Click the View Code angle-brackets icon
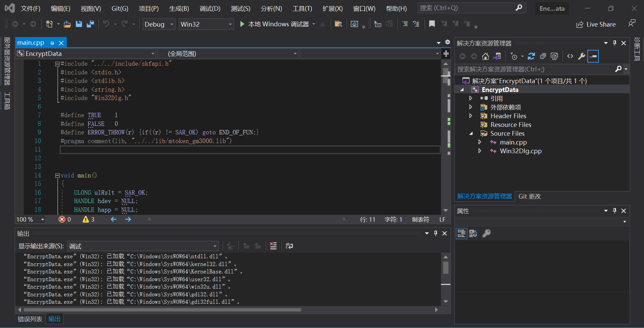Image resolution: width=644 pixels, height=328 pixels. click(570, 56)
